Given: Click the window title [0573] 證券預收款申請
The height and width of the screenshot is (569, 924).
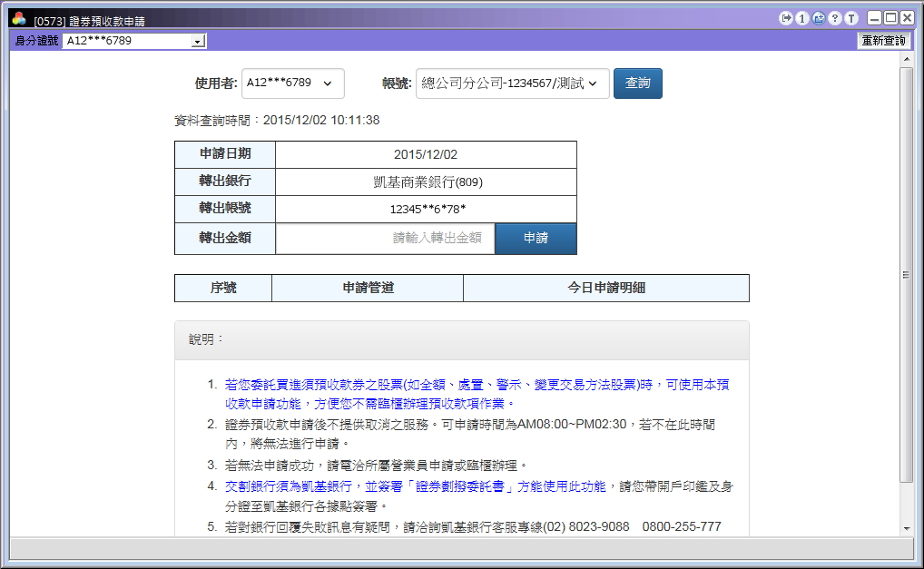Looking at the screenshot, I should [90, 21].
